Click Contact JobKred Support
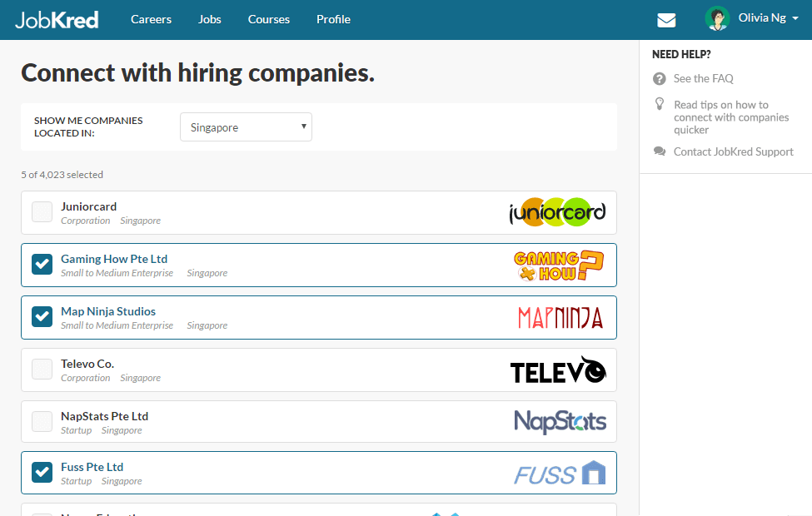This screenshot has width=812, height=516. [x=733, y=151]
